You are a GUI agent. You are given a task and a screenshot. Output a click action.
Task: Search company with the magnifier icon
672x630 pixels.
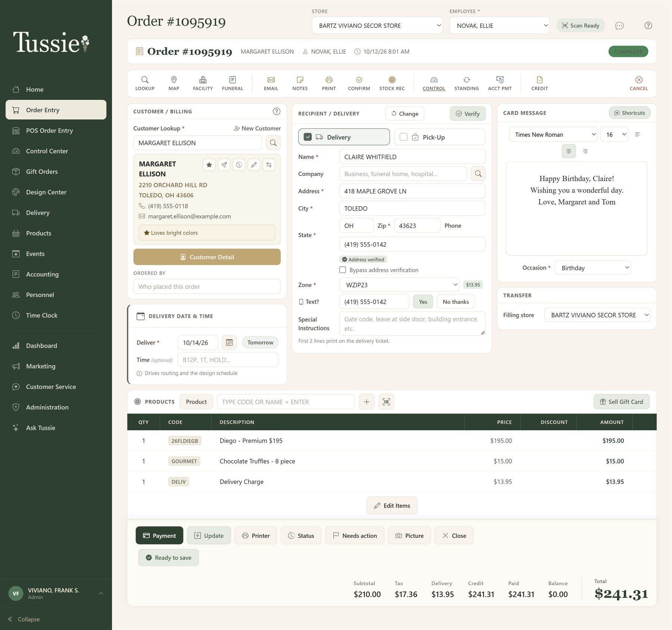[x=478, y=174]
